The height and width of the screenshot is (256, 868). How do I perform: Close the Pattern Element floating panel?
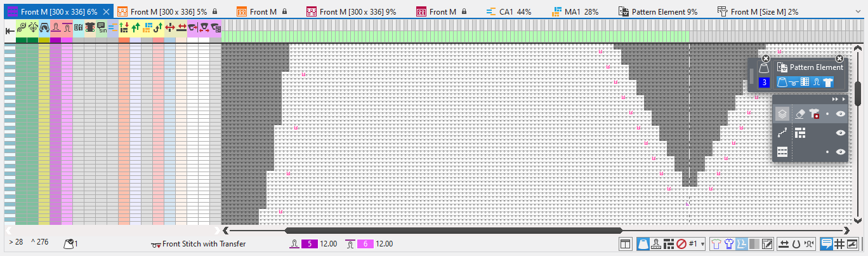tap(839, 58)
